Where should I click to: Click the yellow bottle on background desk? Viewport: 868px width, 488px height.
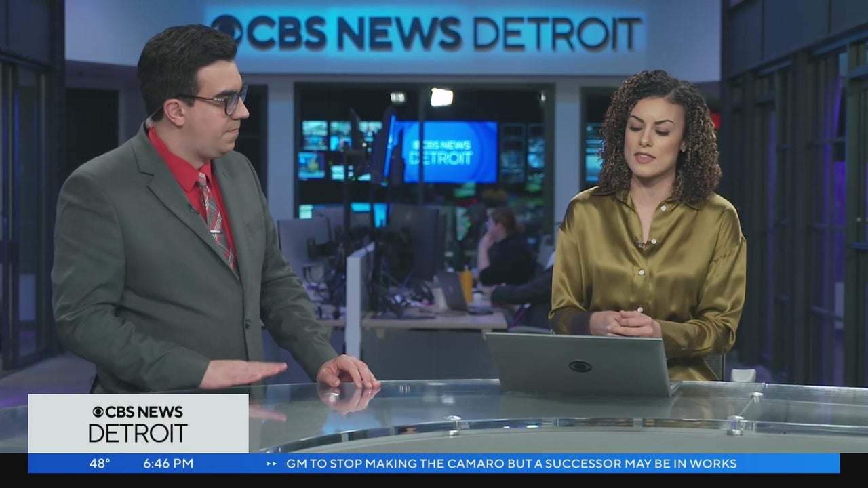tap(467, 283)
